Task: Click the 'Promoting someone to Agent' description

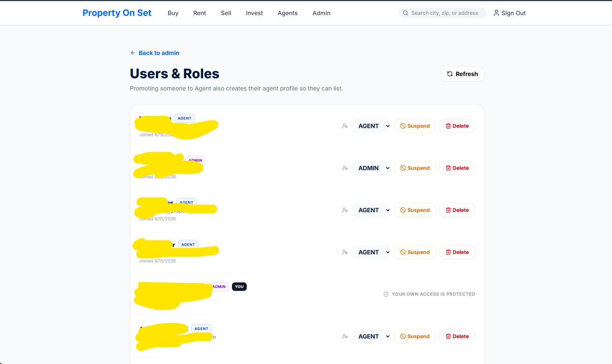Action: click(x=236, y=88)
